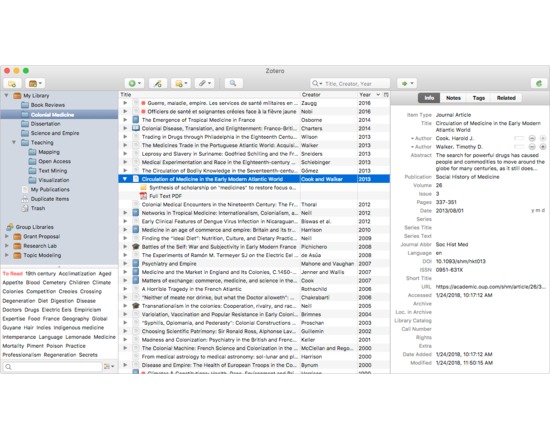Image resolution: width=550 pixels, height=440 pixels.
Task: Open search mode dropdown in search box
Action: [x=317, y=84]
